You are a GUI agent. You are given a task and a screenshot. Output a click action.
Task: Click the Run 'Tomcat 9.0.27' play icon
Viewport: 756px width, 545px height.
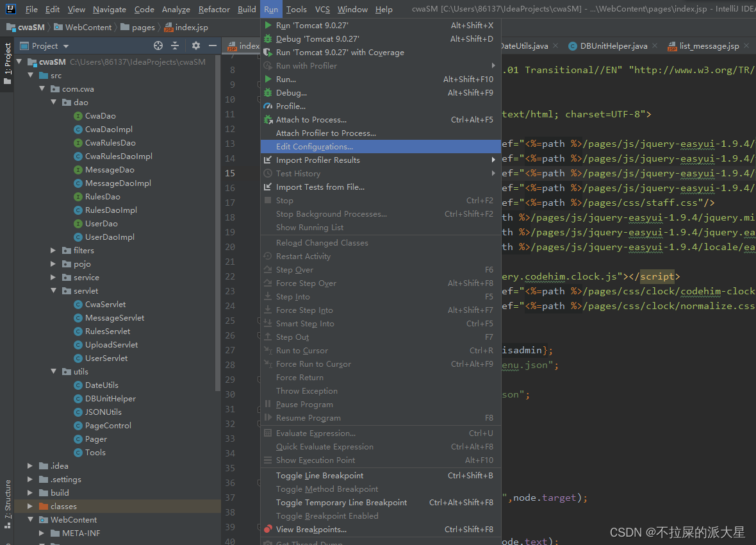coord(268,25)
